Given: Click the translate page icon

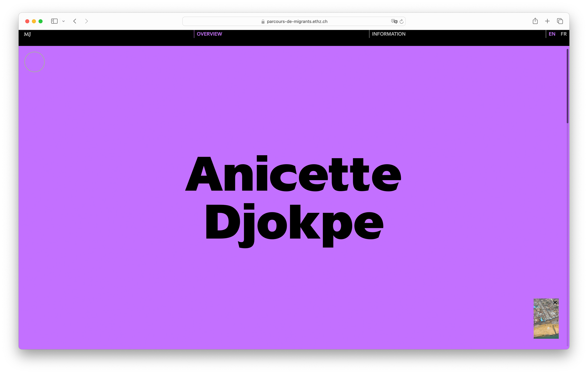Looking at the screenshot, I should pos(394,21).
